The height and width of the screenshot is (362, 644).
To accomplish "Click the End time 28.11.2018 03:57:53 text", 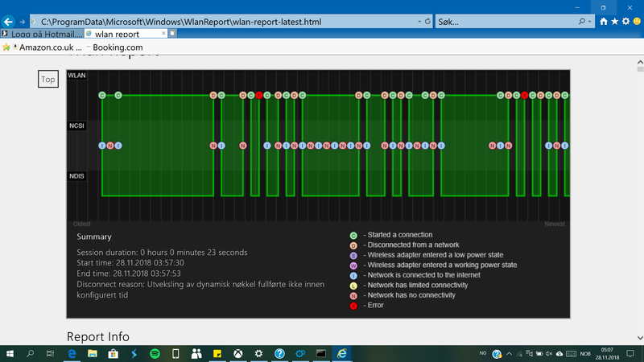I will pyautogui.click(x=129, y=274).
